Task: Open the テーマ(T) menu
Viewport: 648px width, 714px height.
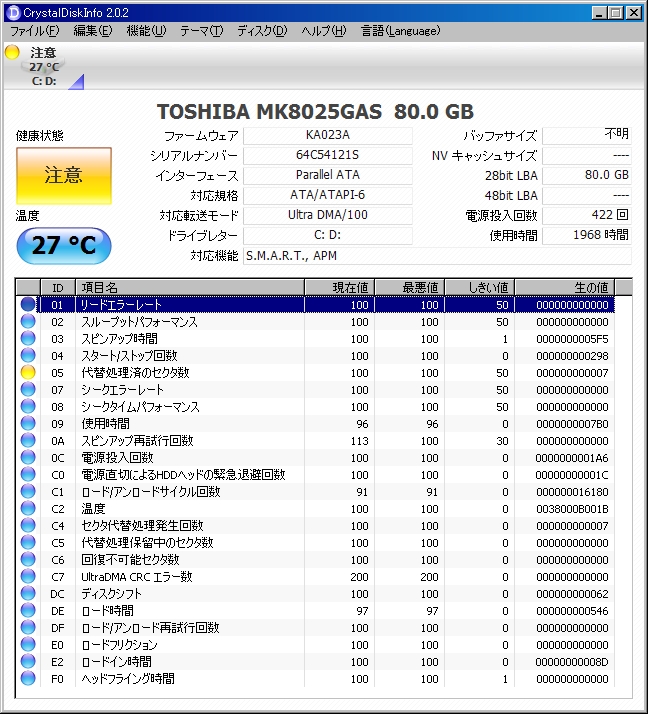Action: [201, 31]
